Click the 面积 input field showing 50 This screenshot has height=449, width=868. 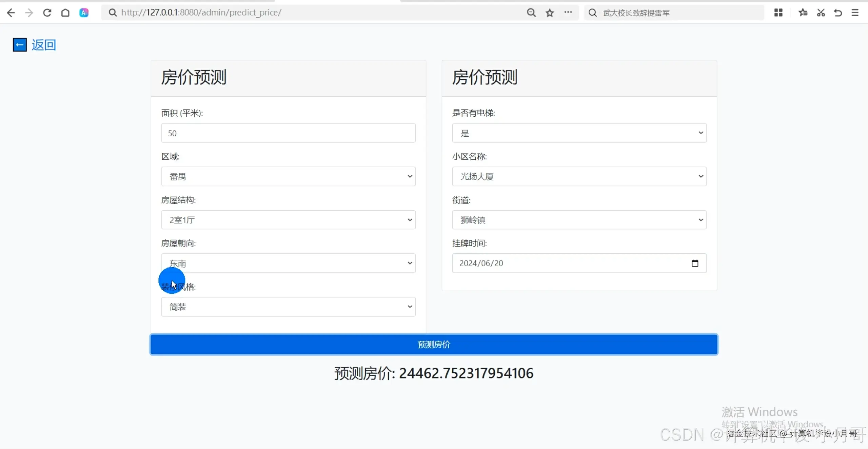[x=288, y=133]
